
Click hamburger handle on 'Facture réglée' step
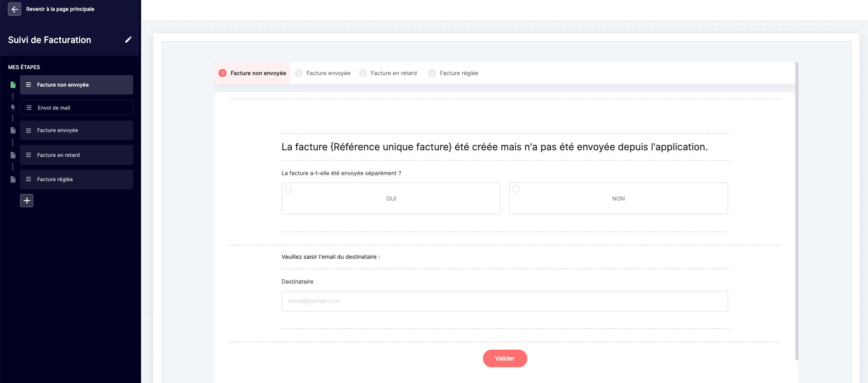pyautogui.click(x=28, y=179)
